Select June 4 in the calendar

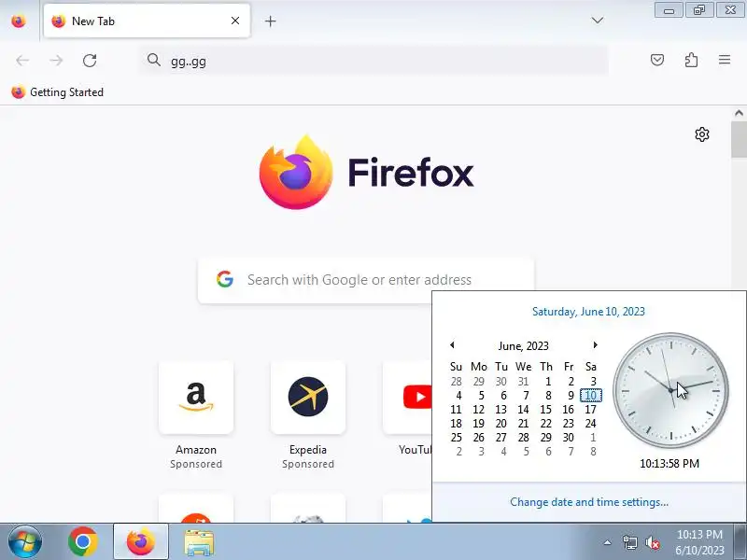click(458, 395)
